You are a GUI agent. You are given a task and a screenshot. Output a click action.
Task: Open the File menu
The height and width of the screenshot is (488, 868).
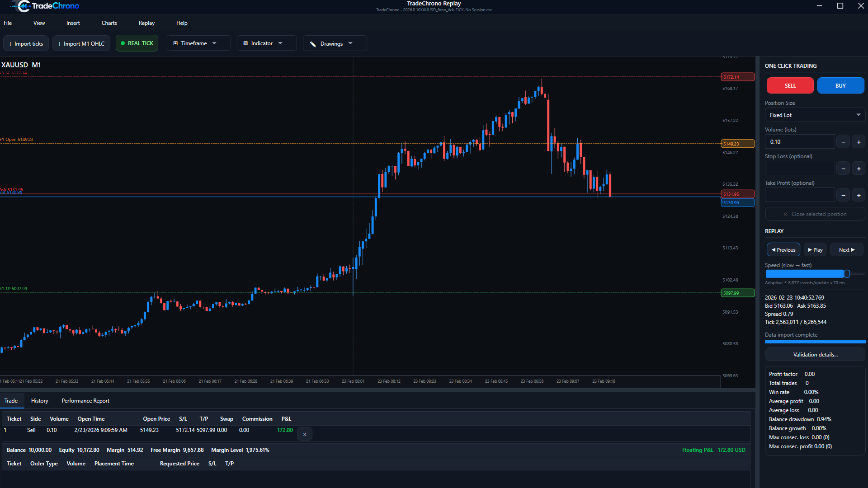(x=8, y=23)
